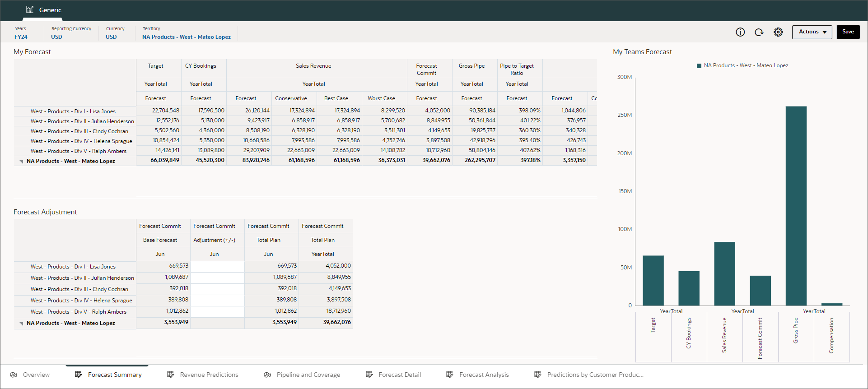The width and height of the screenshot is (868, 389).
Task: Click the Target chart bar
Action: [x=653, y=281]
